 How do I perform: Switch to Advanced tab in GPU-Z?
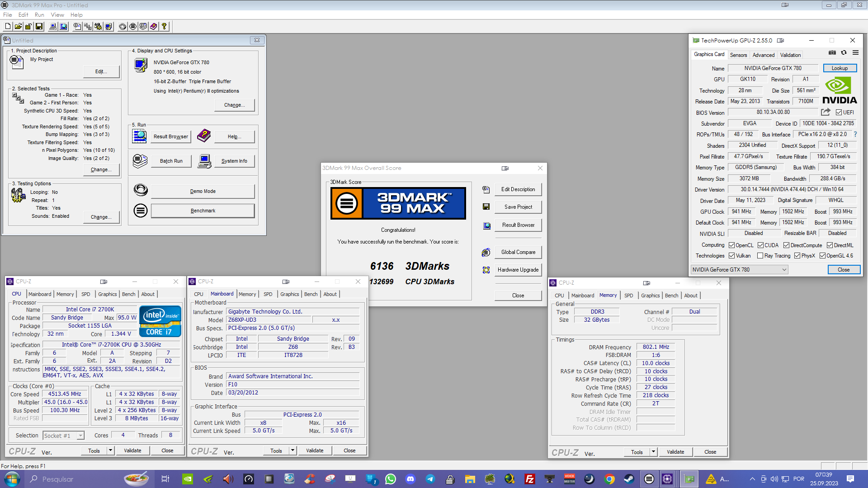point(763,55)
